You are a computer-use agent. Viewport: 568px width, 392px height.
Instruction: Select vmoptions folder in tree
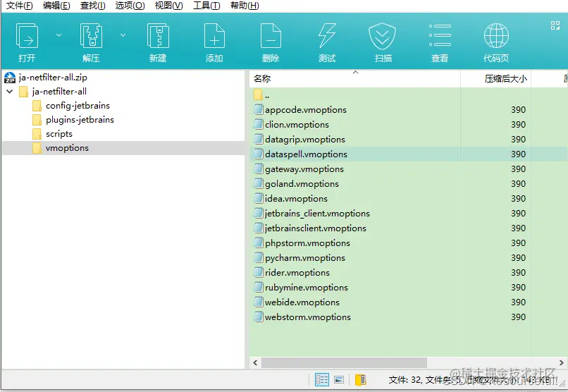pos(67,148)
